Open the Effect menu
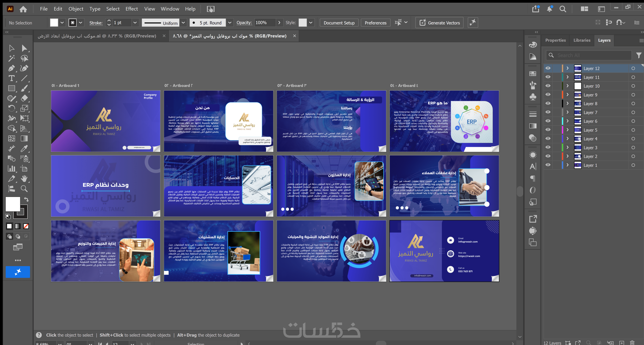 pos(132,9)
